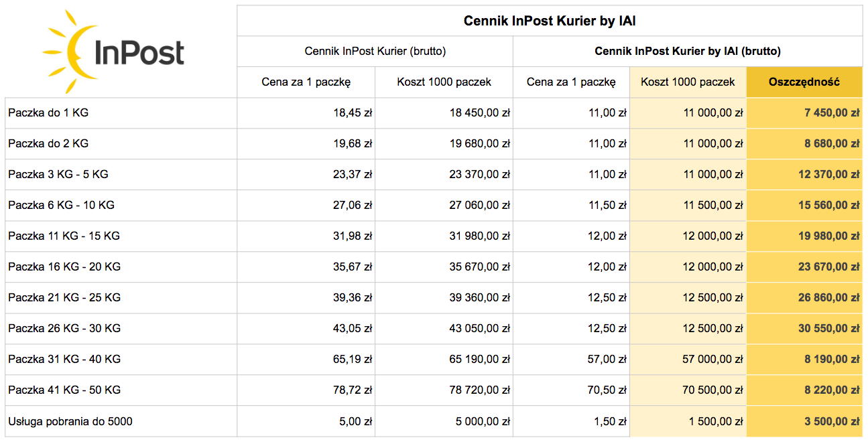Click the row label 'Paczka do 2 KG'
This screenshot has width=868, height=442.
pos(48,144)
